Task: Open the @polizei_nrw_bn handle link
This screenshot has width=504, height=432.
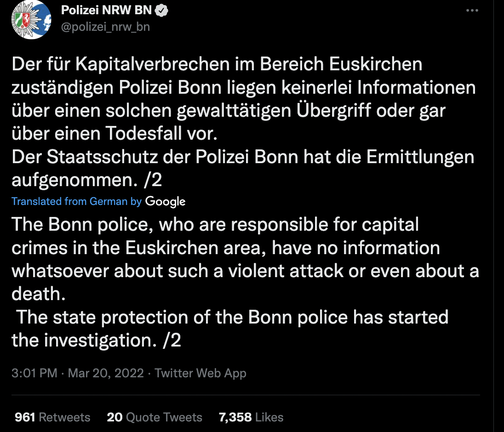Action: tap(105, 27)
